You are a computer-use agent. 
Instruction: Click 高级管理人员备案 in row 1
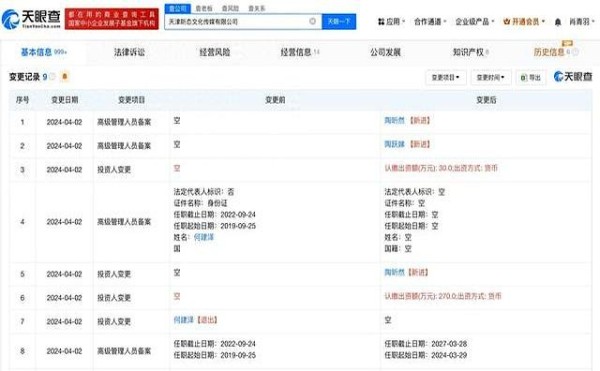point(124,122)
